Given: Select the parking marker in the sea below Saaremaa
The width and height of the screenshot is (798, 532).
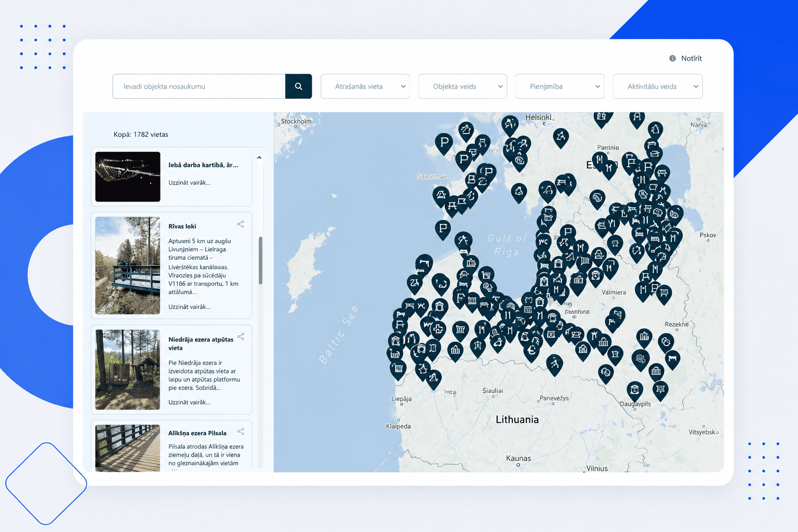Looking at the screenshot, I should click(x=443, y=229).
